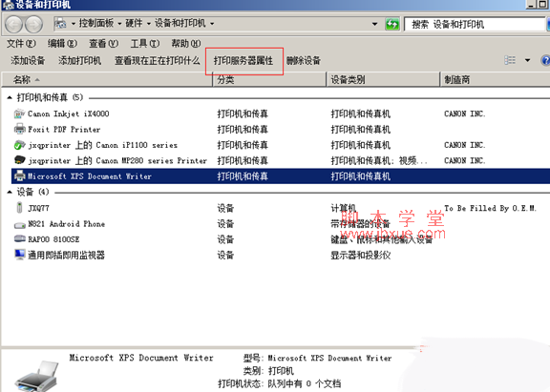Click the Microsoft XPS Document Writer icon
This screenshot has width=550, height=392.
coord(20,175)
